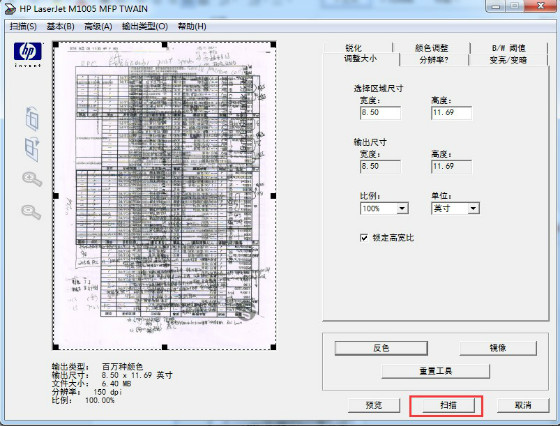Click the 扫描 button
Image resolution: width=560 pixels, height=426 pixels.
click(x=448, y=405)
